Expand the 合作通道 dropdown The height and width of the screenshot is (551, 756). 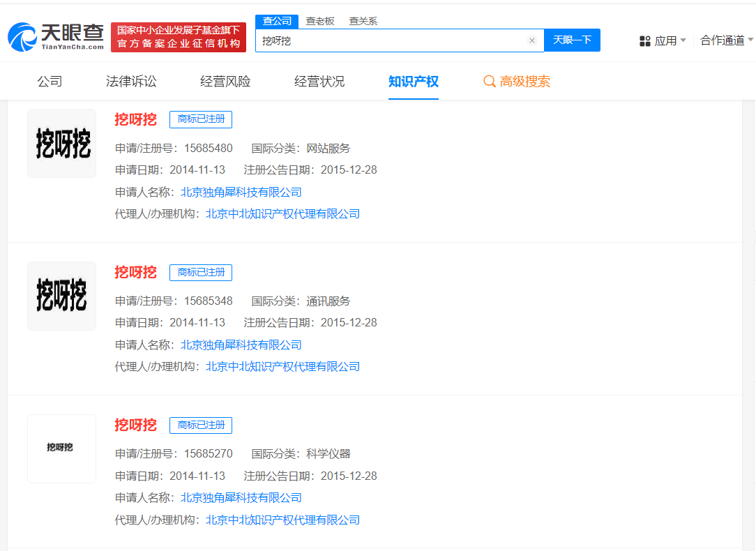726,40
